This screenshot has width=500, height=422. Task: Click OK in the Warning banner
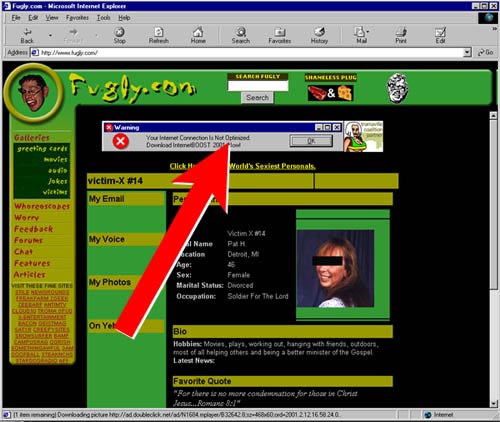point(311,141)
